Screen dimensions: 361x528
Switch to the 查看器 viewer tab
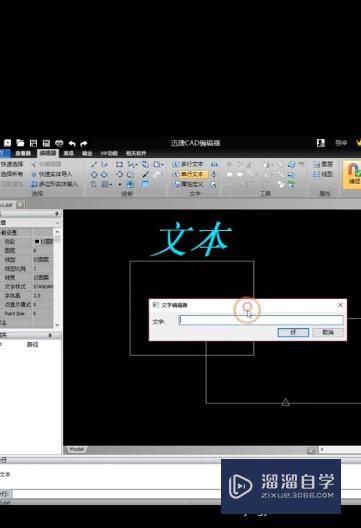coord(23,154)
